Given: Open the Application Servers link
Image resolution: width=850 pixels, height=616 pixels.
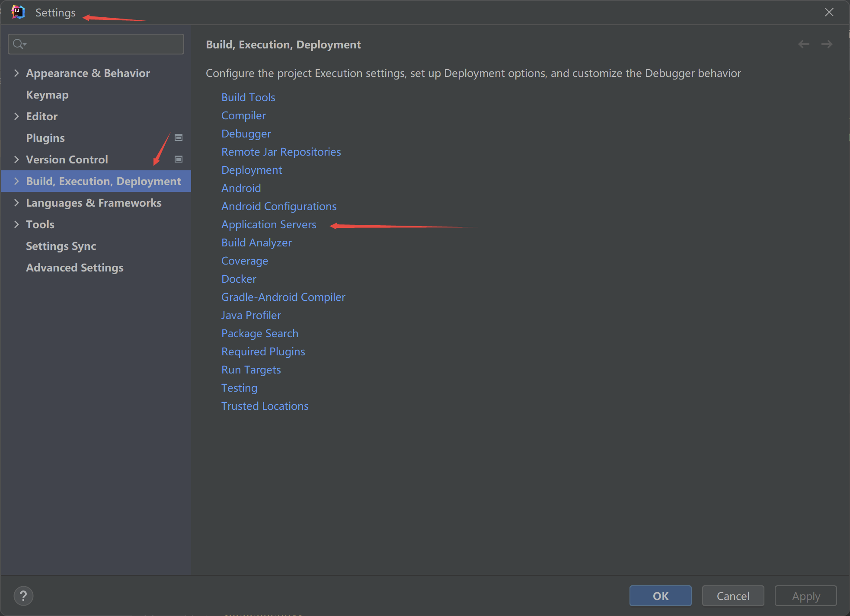Looking at the screenshot, I should [x=268, y=224].
